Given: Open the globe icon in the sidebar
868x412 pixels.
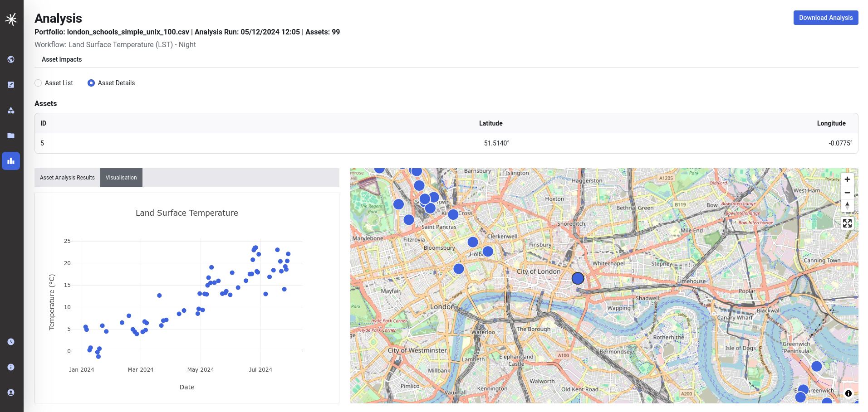Looking at the screenshot, I should [x=11, y=59].
